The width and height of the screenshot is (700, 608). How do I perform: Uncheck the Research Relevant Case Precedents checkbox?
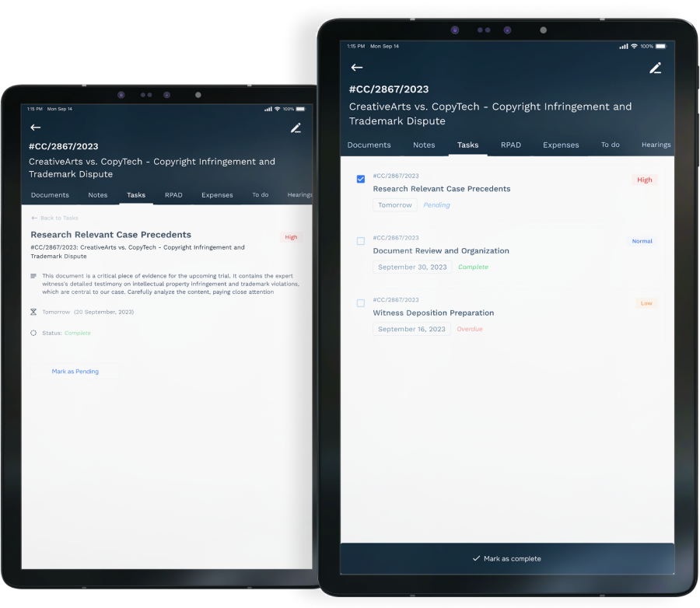[x=361, y=179]
